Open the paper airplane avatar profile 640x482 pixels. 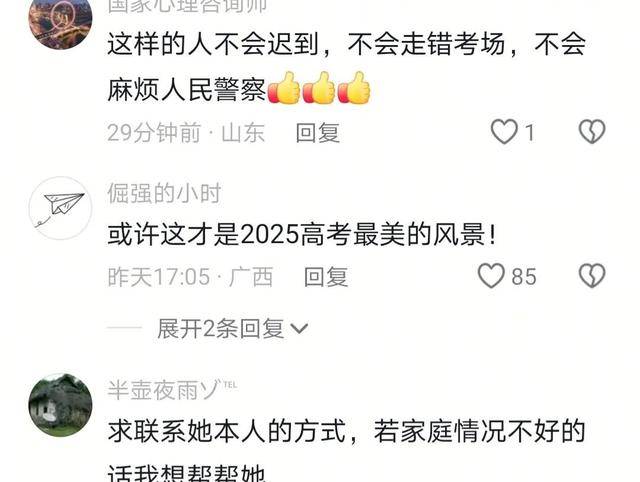[61, 208]
